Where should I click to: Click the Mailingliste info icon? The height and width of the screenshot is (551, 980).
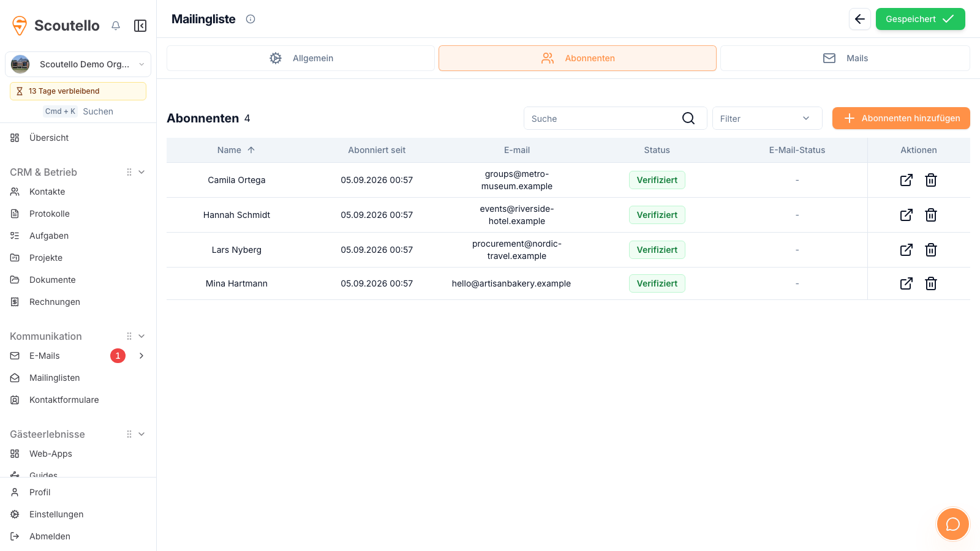point(251,19)
